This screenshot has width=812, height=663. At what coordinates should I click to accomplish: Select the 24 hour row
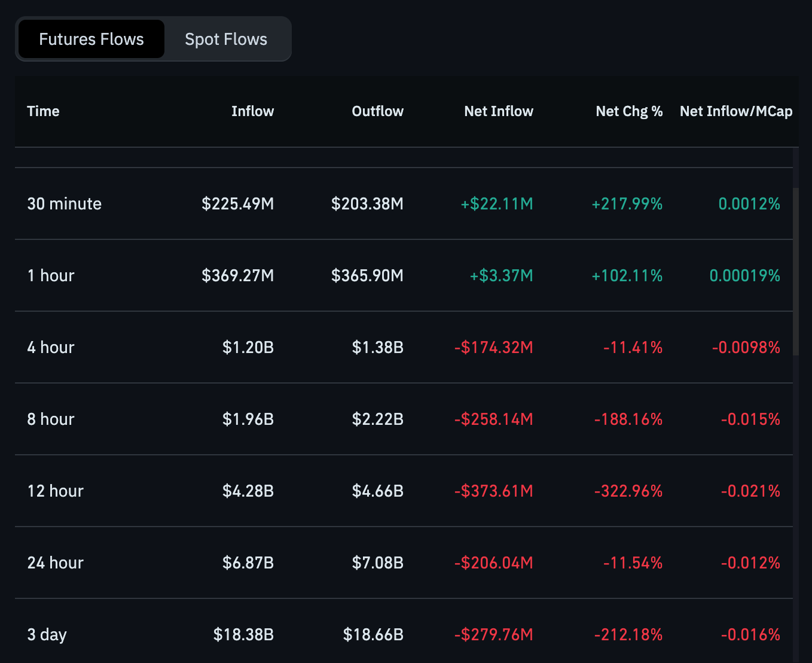pos(55,562)
